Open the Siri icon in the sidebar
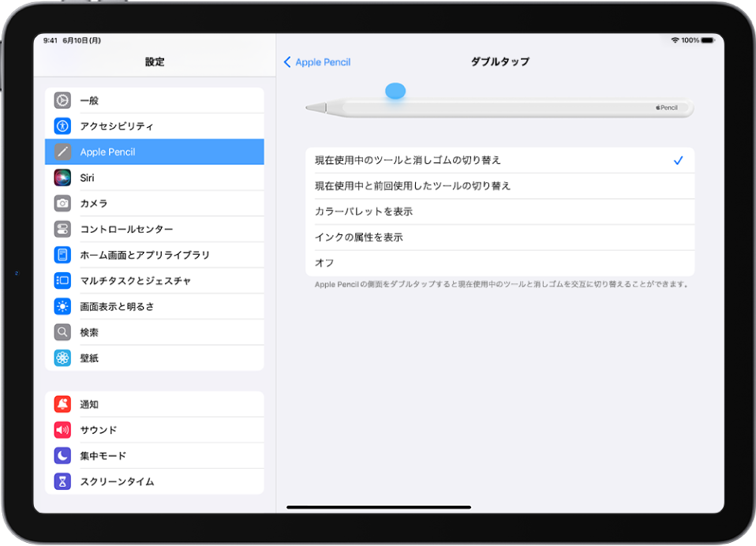 62,178
